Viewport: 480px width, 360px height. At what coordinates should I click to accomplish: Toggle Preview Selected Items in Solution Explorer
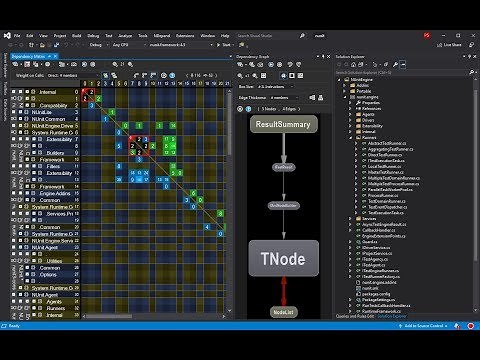click(x=403, y=64)
